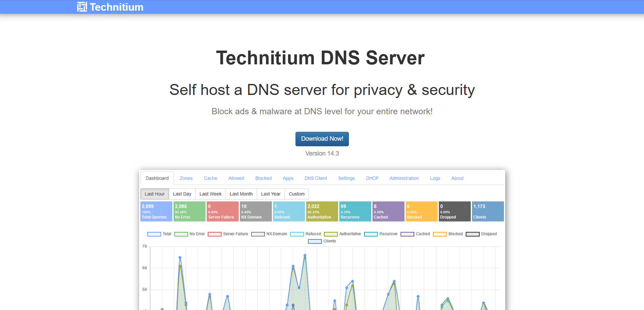Click the Blocked stat card showing 0
This screenshot has height=310, width=644.
click(x=422, y=211)
